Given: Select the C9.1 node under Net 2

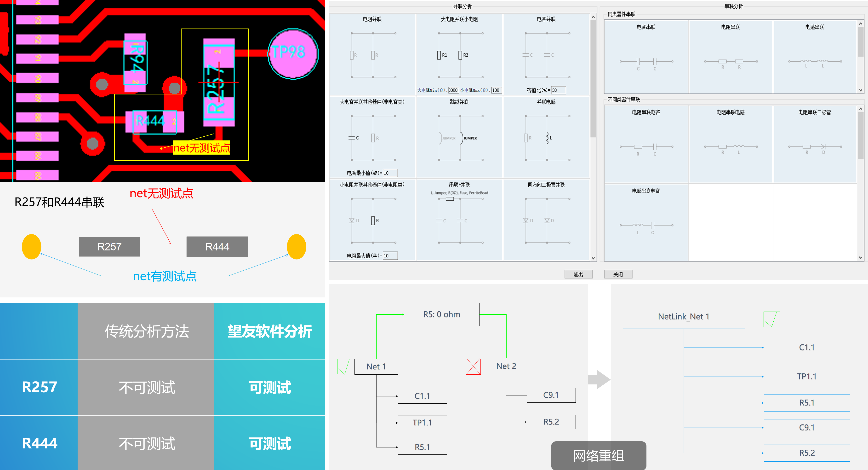Looking at the screenshot, I should tap(551, 395).
